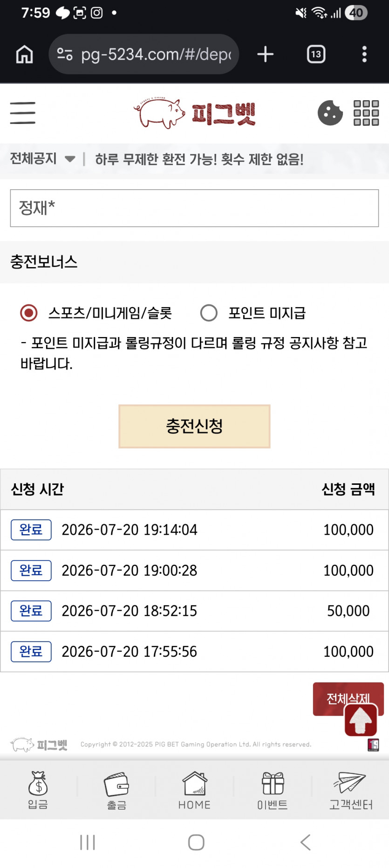Focus the depositor name field 정재*

tap(194, 208)
